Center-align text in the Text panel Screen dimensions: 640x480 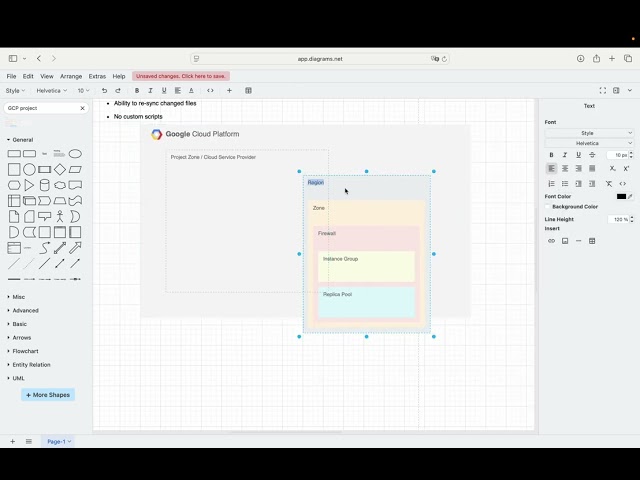(x=565, y=168)
